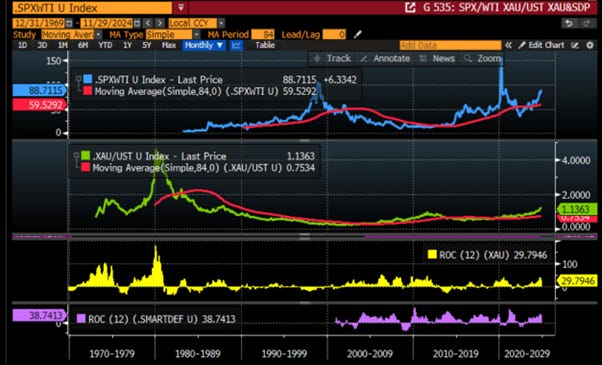Select the 1D time range
Viewport: 602px width, 365px height.
22,45
